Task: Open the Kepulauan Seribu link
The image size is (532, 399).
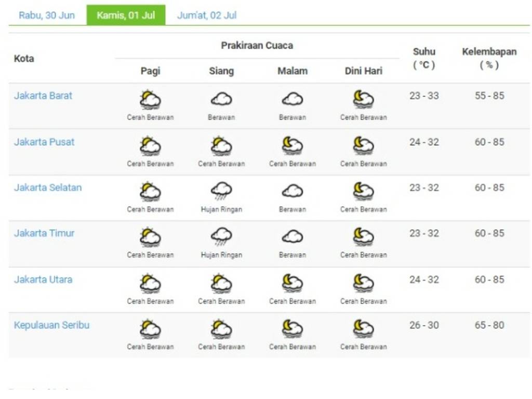Action: 51,325
